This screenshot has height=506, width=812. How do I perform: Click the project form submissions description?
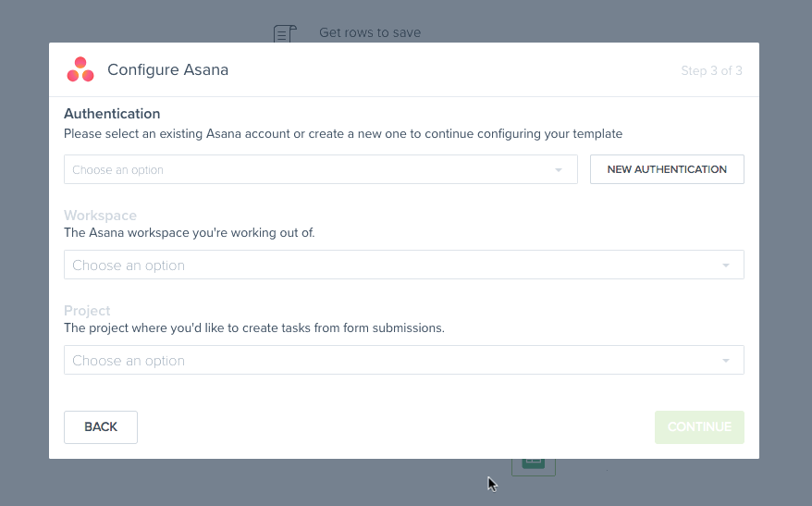[x=254, y=327]
